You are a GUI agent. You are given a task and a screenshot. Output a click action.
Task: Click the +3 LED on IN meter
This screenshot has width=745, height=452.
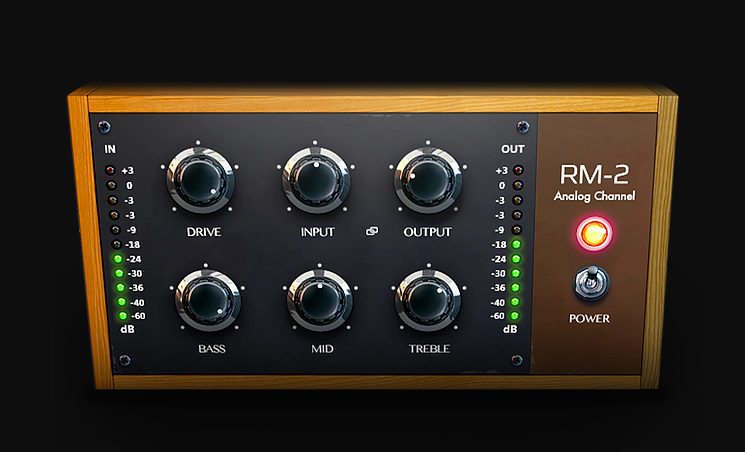point(116,171)
